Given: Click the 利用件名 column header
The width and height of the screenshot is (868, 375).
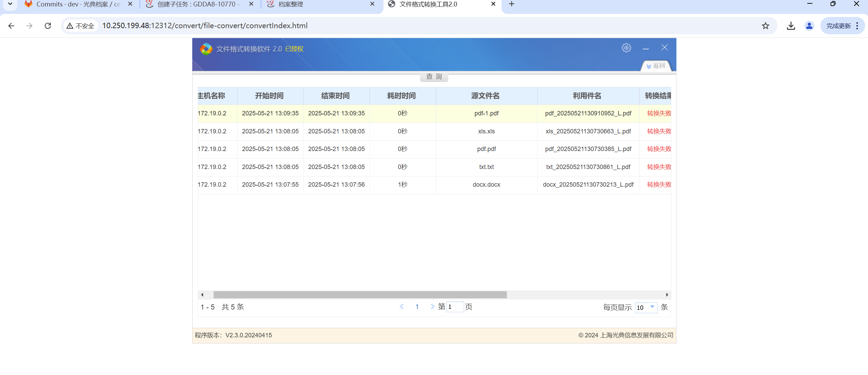Looking at the screenshot, I should (588, 96).
